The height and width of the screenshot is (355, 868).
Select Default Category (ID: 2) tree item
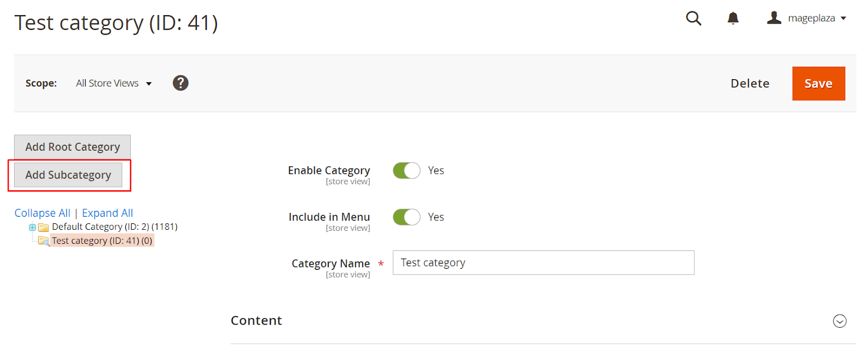click(114, 227)
